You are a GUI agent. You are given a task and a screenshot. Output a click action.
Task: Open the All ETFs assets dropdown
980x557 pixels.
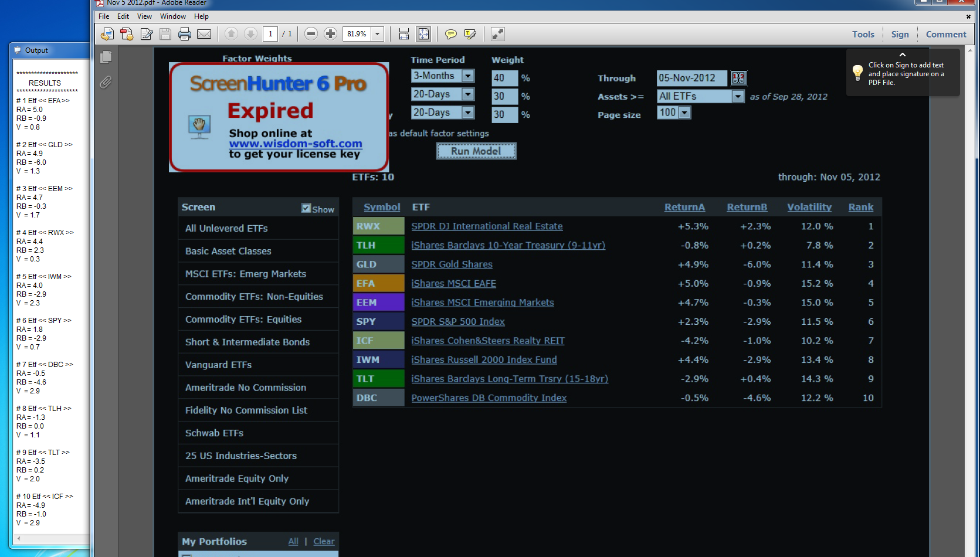(x=738, y=96)
